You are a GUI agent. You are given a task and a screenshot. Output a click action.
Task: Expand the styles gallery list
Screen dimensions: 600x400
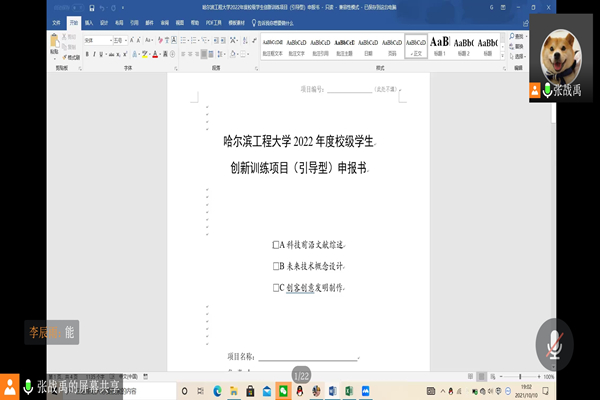(x=501, y=58)
